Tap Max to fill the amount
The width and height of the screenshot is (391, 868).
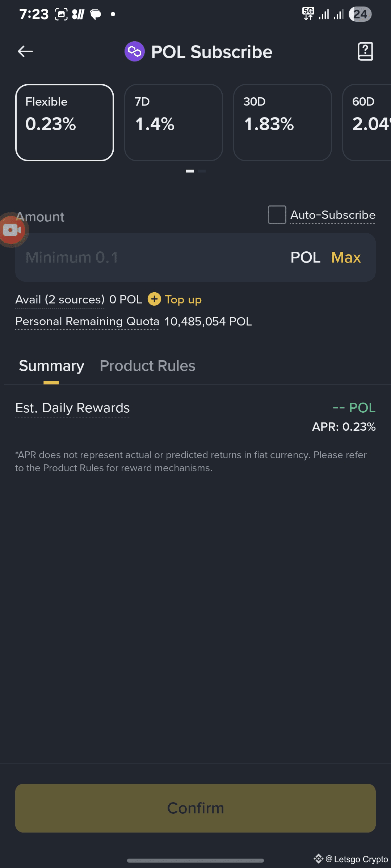coord(346,258)
